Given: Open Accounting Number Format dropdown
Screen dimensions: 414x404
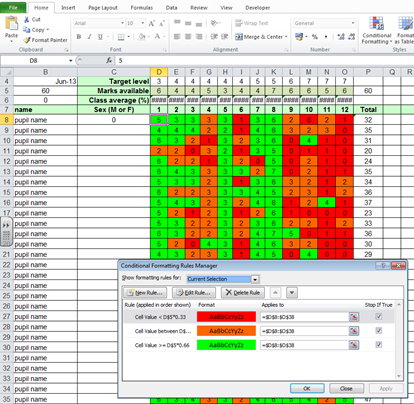Looking at the screenshot, I should pos(306,37).
